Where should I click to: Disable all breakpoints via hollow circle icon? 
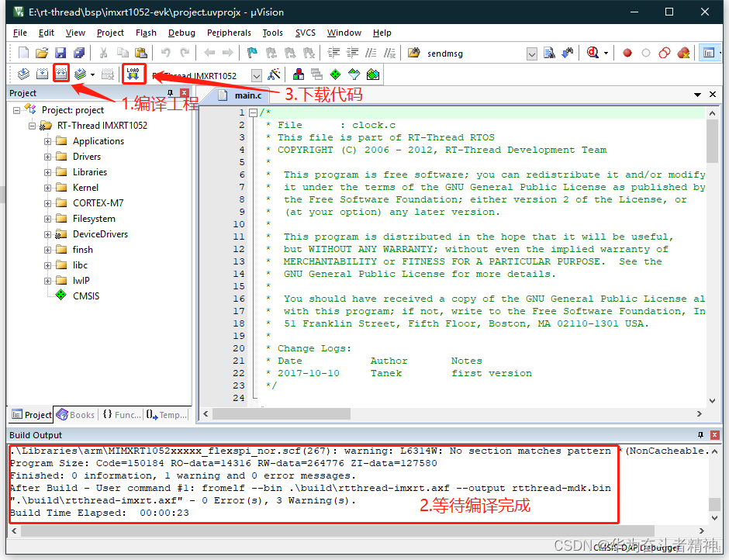646,53
